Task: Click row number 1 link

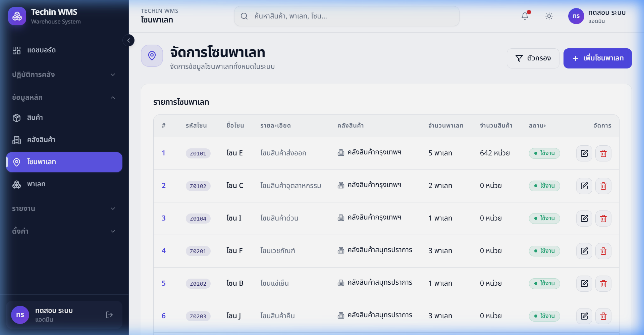Action: click(x=164, y=153)
